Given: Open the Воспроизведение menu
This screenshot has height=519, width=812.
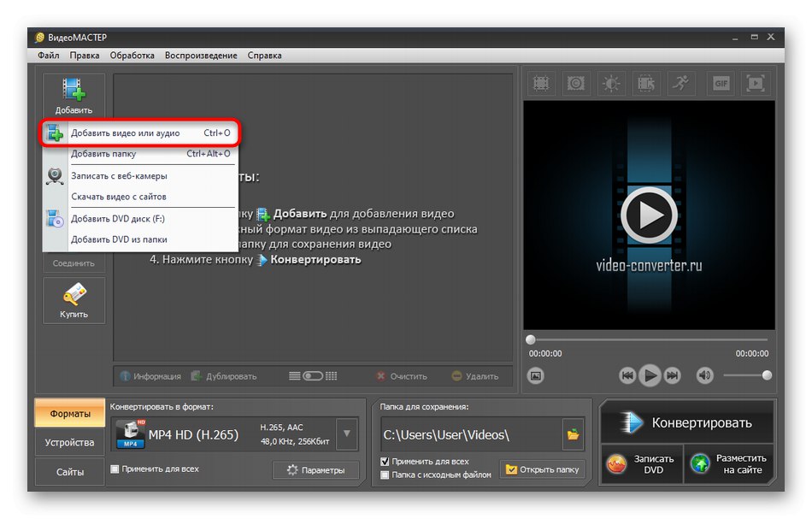Looking at the screenshot, I should pyautogui.click(x=201, y=56).
